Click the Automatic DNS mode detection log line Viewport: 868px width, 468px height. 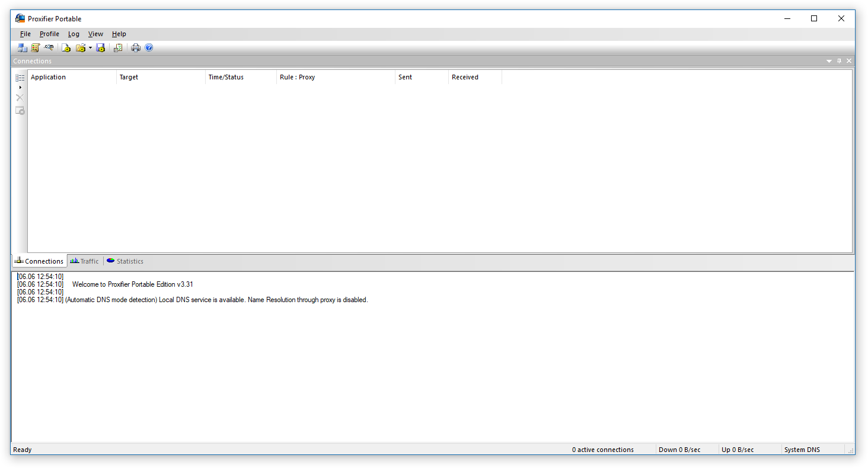coord(193,300)
